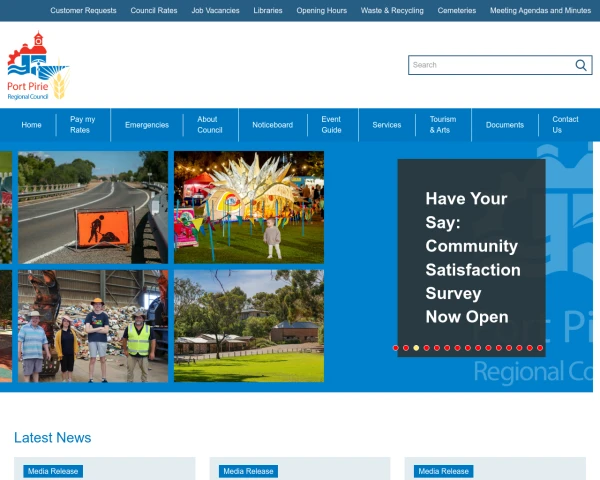Open the roadworks sign photo
The image size is (600, 480).
coord(93,207)
